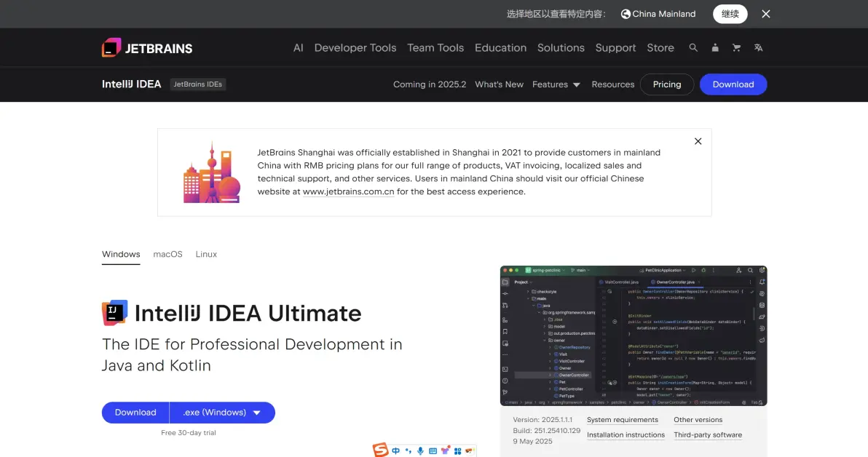Visit the www.jetbrains.com.cn link
This screenshot has width=868, height=457.
[348, 191]
